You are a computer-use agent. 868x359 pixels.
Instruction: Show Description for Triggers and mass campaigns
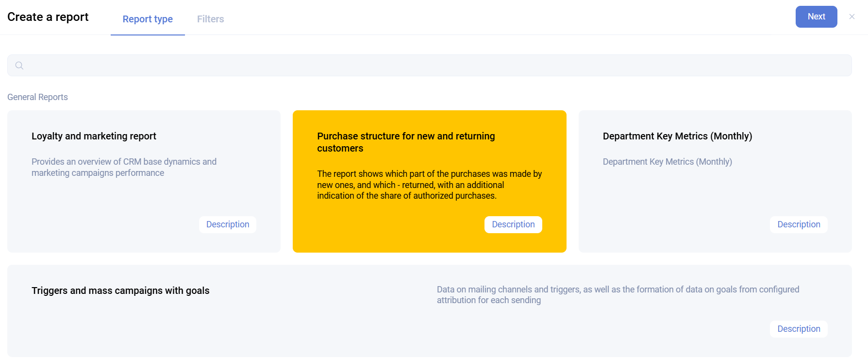799,329
